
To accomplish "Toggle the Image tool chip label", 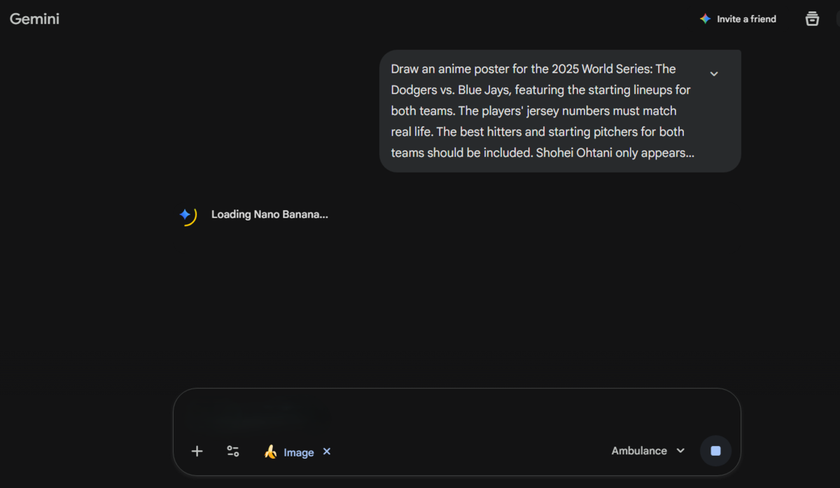I will [x=298, y=452].
